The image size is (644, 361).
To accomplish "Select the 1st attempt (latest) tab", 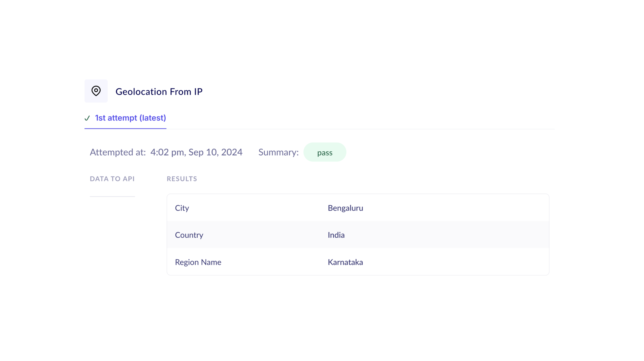I will [130, 118].
